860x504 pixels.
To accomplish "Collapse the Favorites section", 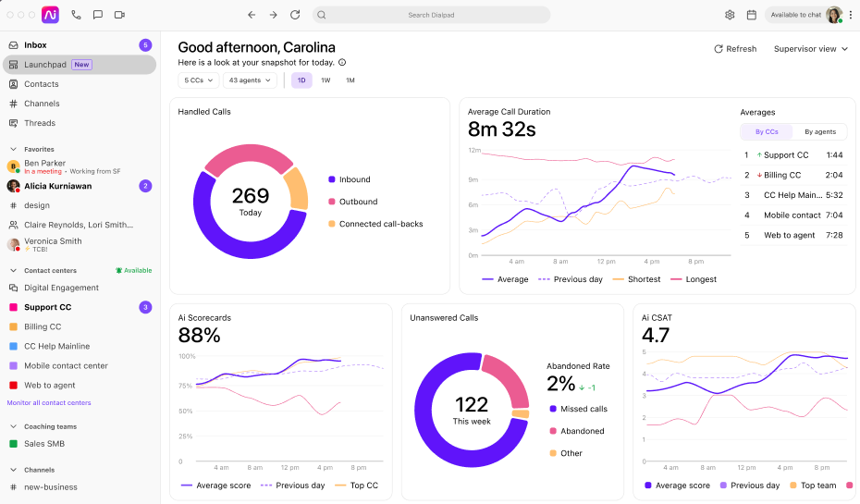I will tap(14, 149).
